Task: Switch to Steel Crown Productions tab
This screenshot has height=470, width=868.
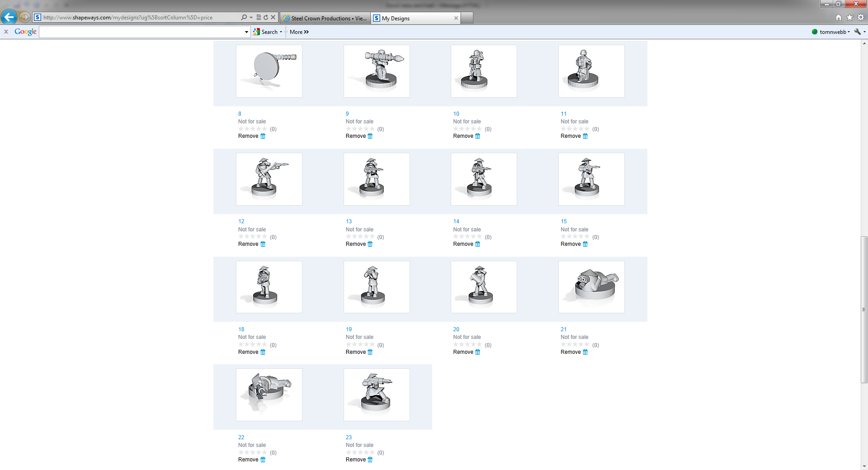Action: [325, 18]
